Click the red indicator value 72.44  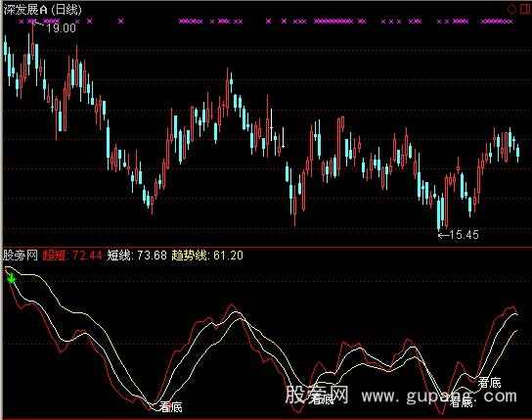click(x=87, y=256)
